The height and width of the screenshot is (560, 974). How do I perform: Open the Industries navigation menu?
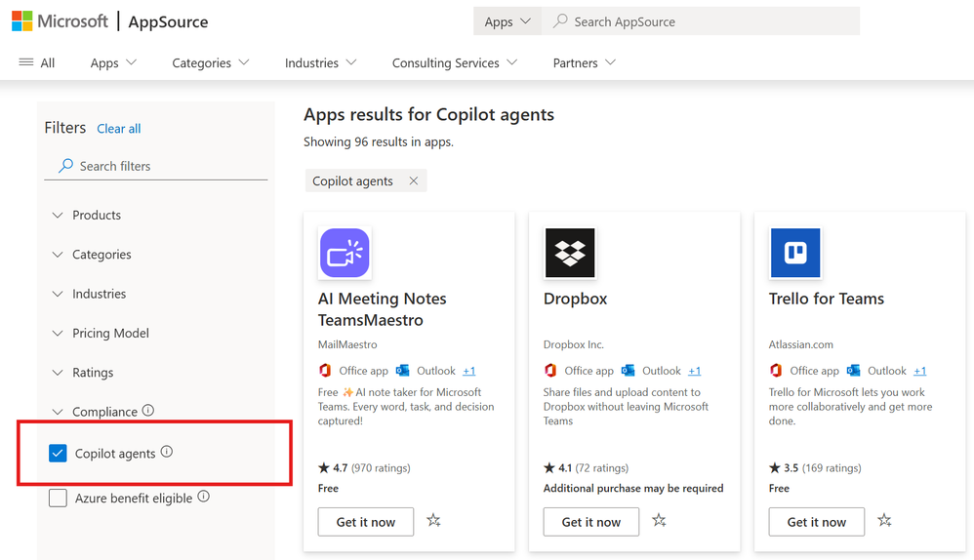(320, 62)
